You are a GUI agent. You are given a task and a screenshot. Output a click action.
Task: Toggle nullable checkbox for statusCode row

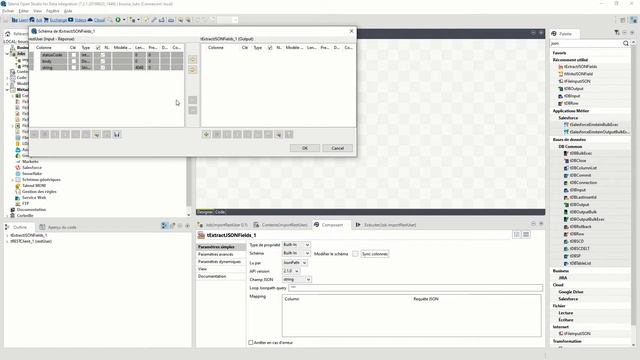[102, 55]
